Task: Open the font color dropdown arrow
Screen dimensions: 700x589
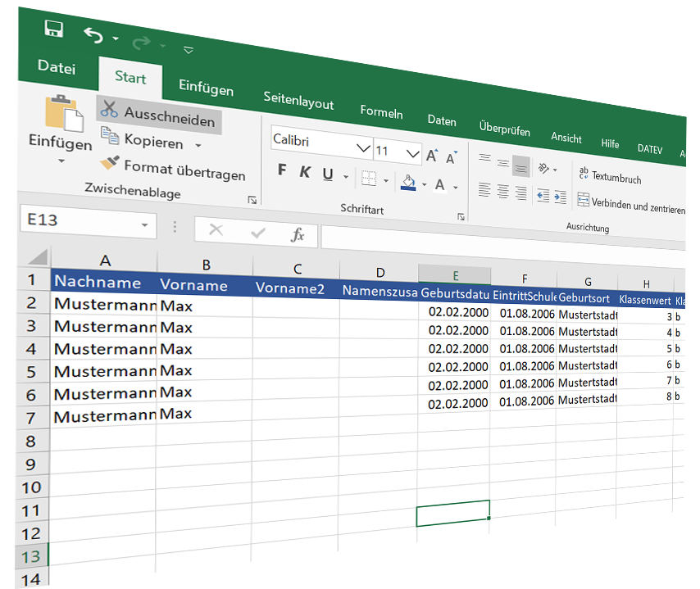Action: pyautogui.click(x=456, y=188)
